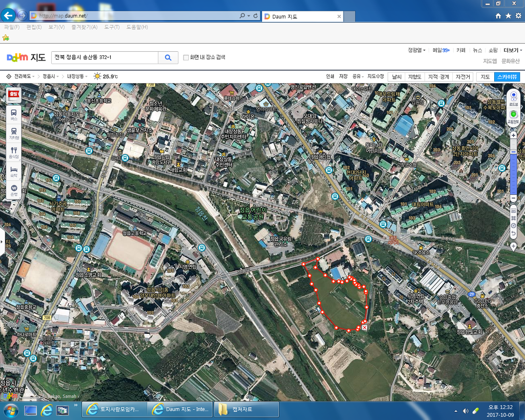Open the 파일(F) menu

pos(12,27)
